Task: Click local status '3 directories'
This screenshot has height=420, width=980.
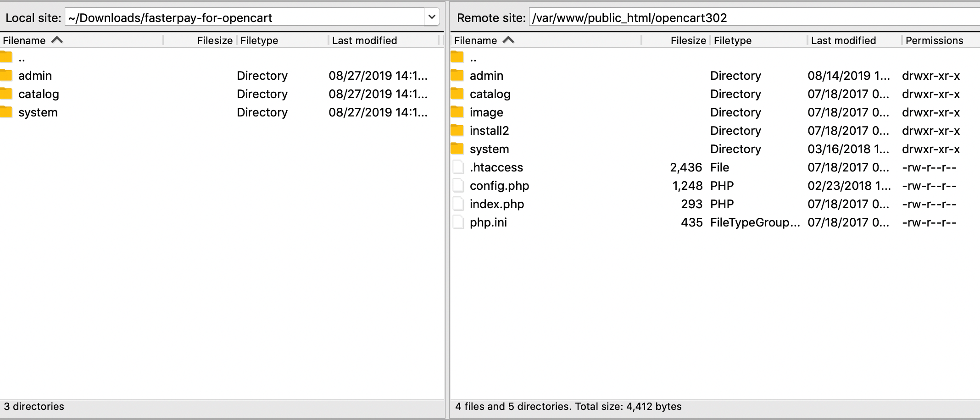Action: coord(34,406)
